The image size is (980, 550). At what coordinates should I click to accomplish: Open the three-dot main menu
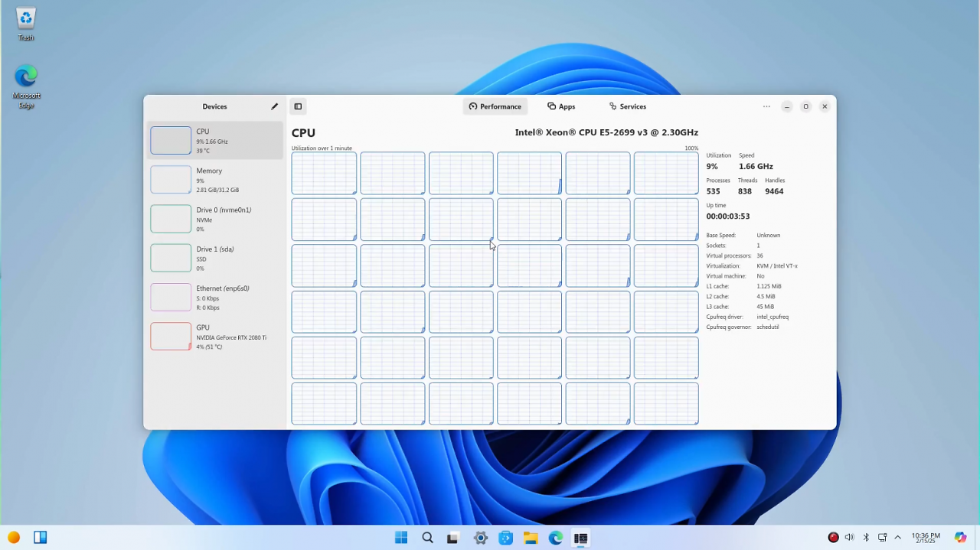766,106
